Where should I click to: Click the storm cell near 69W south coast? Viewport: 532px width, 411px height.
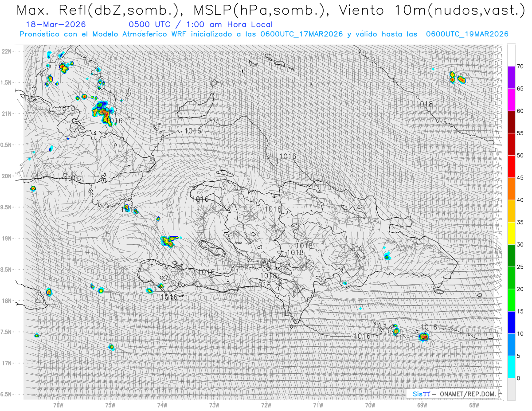tap(424, 337)
